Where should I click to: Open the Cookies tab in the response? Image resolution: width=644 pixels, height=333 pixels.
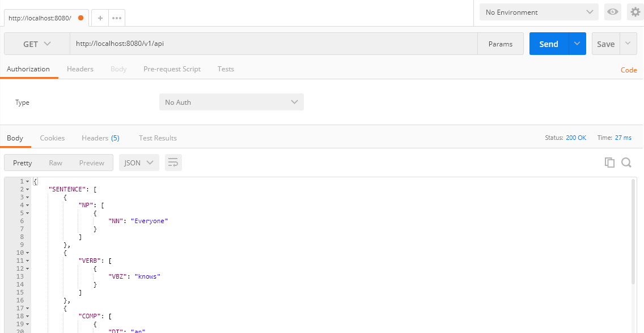52,138
